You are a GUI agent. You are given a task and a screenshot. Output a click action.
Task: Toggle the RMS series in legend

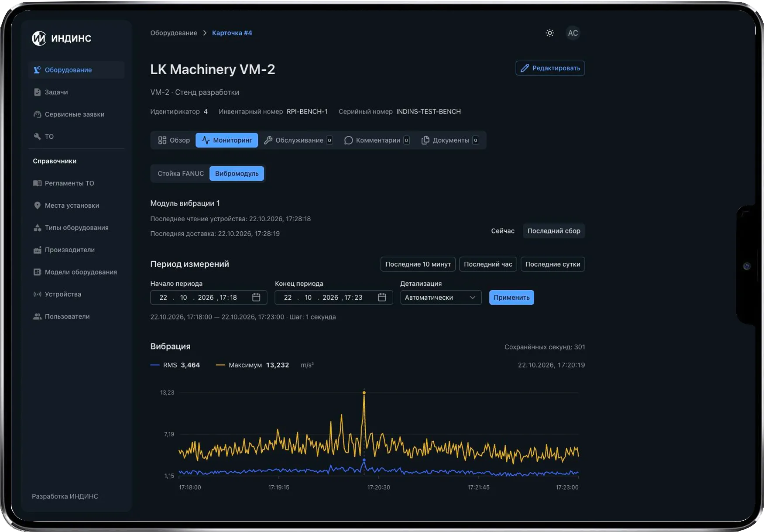[x=175, y=365]
